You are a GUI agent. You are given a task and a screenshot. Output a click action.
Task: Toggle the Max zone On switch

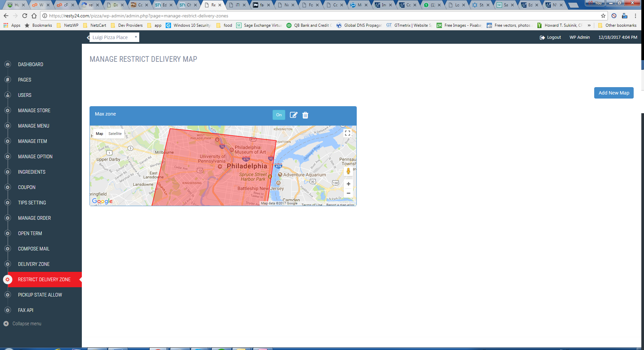[279, 115]
